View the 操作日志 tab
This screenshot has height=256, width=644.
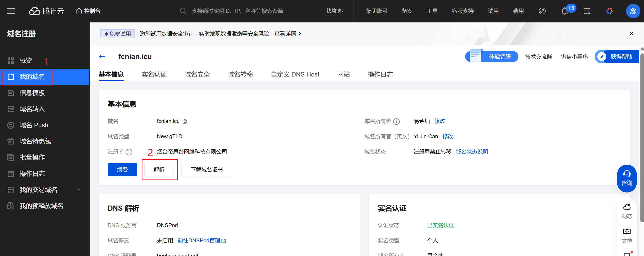coord(380,74)
